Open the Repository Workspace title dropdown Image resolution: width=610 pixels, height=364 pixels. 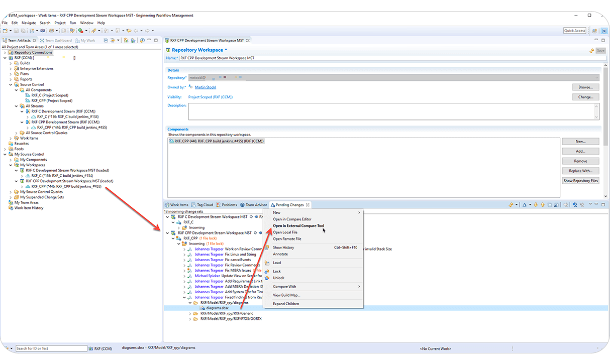[225, 50]
